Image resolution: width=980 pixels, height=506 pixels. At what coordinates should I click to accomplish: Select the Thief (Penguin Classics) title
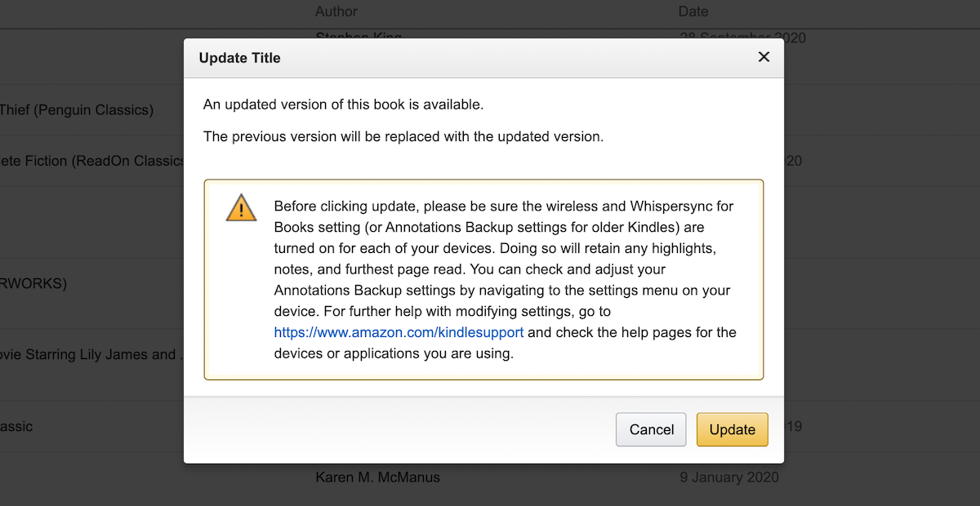click(77, 109)
